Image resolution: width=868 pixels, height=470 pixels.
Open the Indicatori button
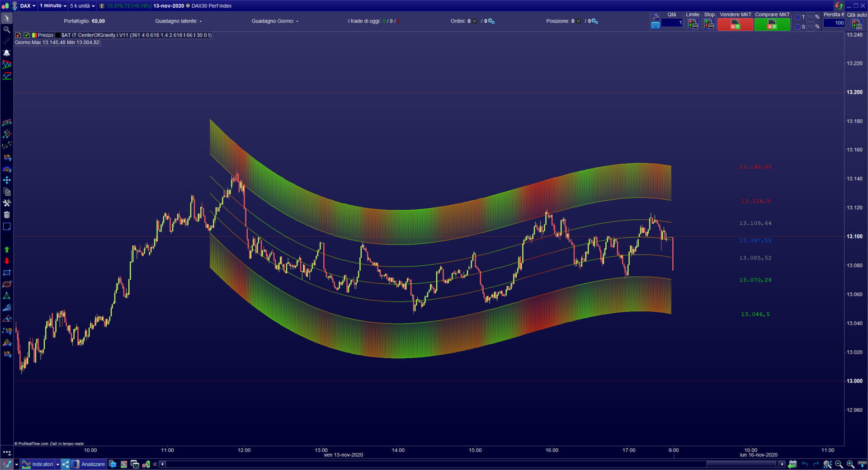click(x=38, y=464)
